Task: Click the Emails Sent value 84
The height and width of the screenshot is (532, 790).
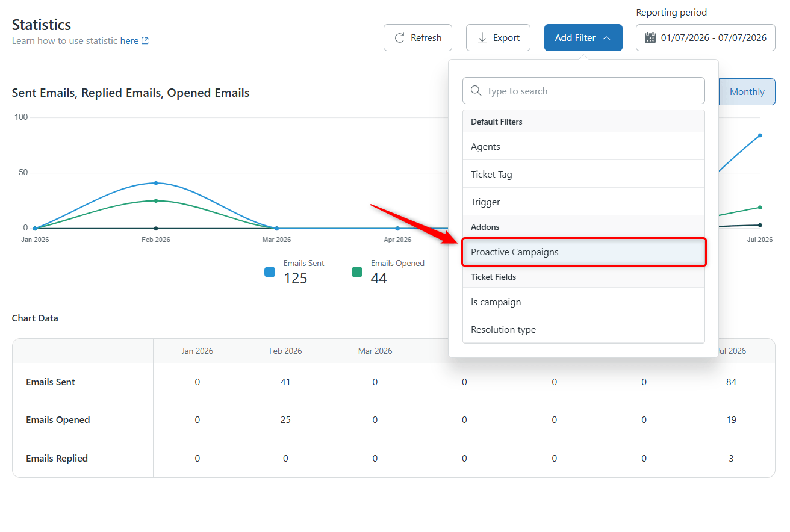Action: [x=731, y=382]
